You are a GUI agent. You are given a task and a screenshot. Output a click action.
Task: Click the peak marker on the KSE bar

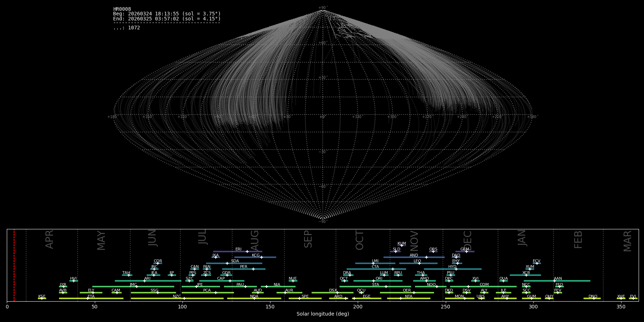[42, 298]
